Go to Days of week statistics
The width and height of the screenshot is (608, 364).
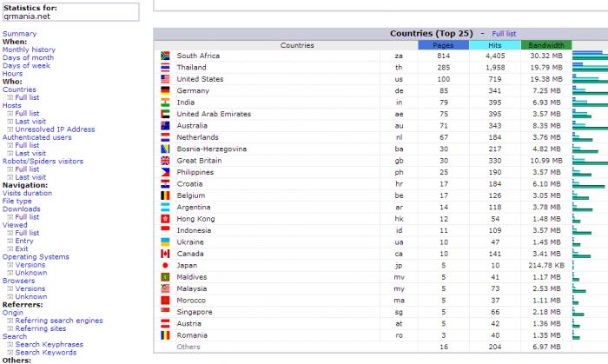(x=26, y=65)
